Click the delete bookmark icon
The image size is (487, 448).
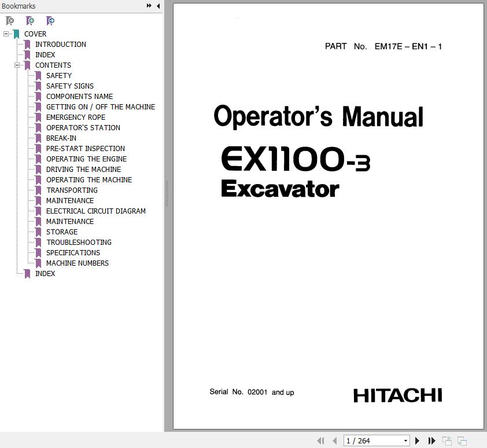point(10,21)
